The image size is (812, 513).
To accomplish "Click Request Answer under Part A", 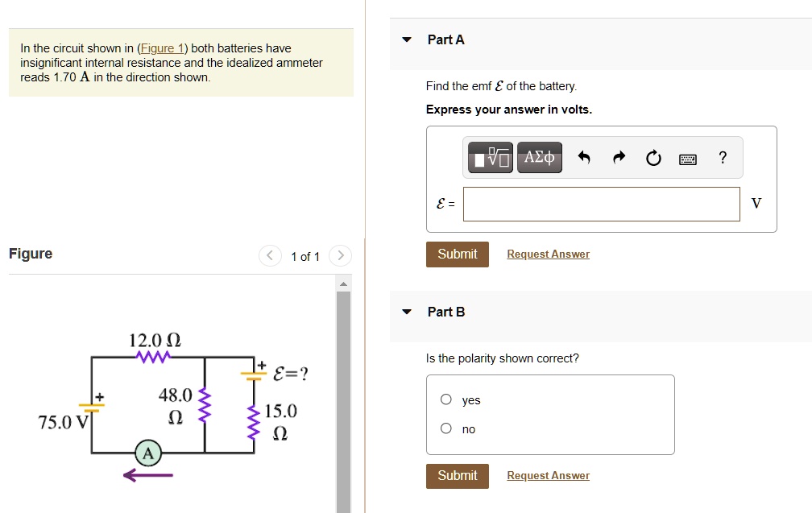I will (x=548, y=254).
